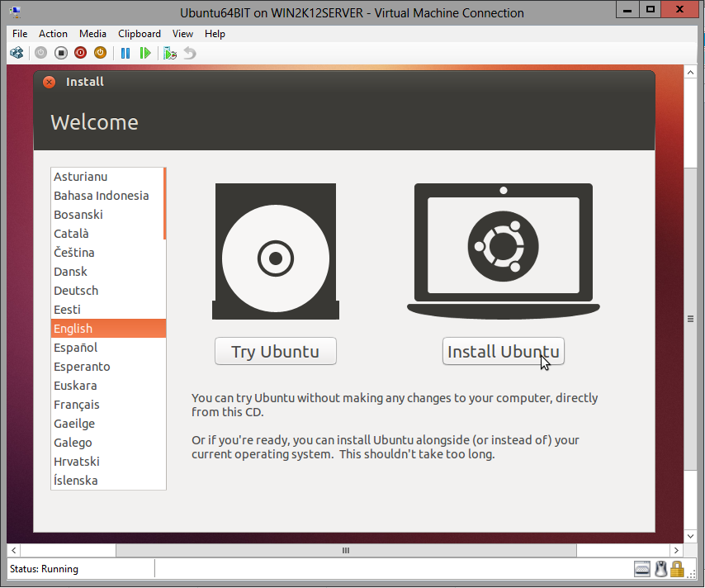Reset the virtual machine with green arrow
Image resolution: width=705 pixels, height=588 pixels.
click(145, 53)
